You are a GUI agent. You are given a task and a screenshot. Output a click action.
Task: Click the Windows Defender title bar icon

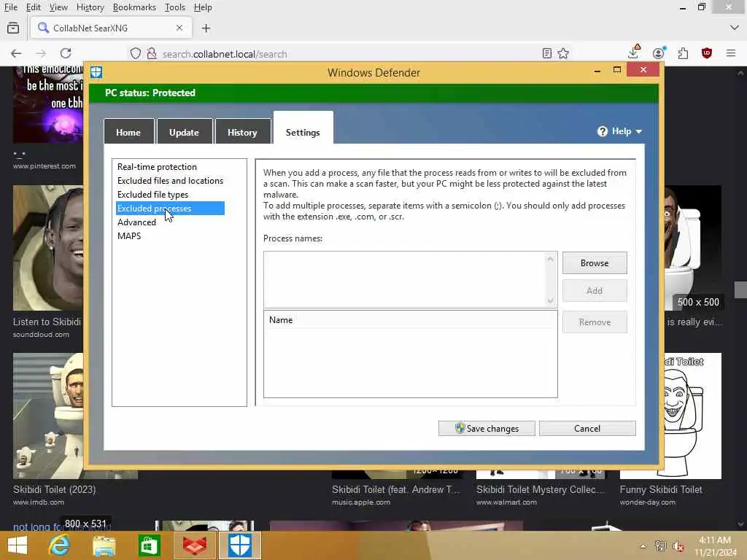click(96, 72)
